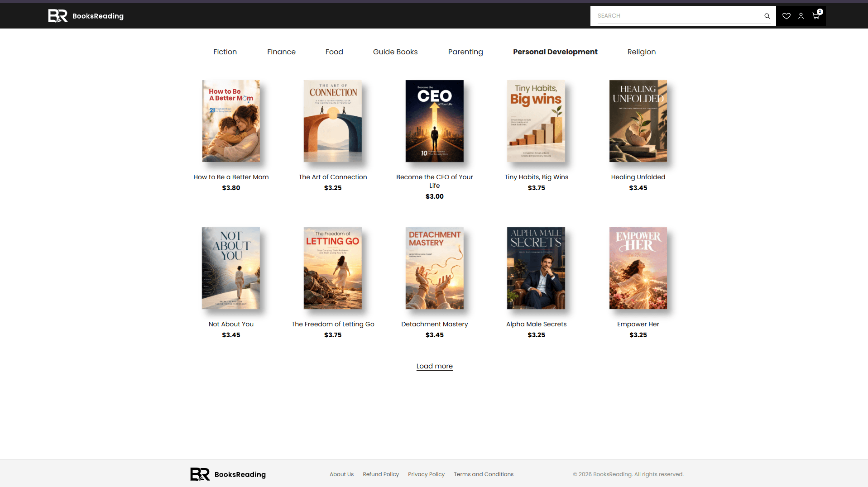Switch to the Religion category
This screenshot has height=487, width=868.
coord(641,52)
